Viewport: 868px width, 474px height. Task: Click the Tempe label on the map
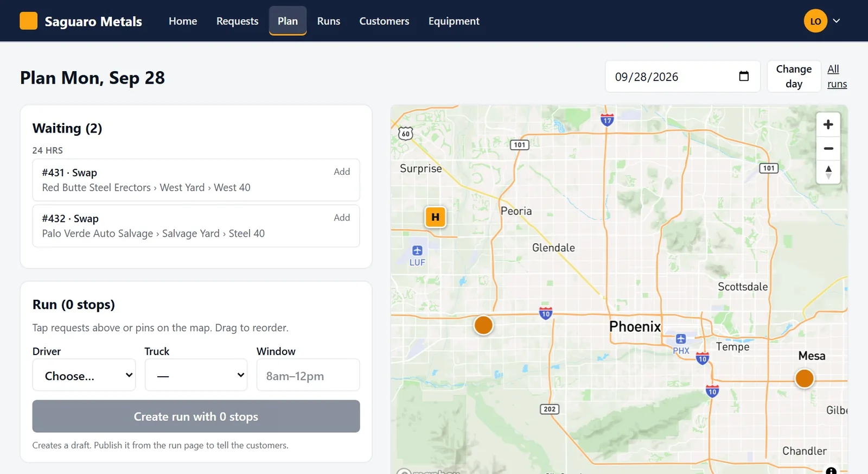[x=732, y=347]
